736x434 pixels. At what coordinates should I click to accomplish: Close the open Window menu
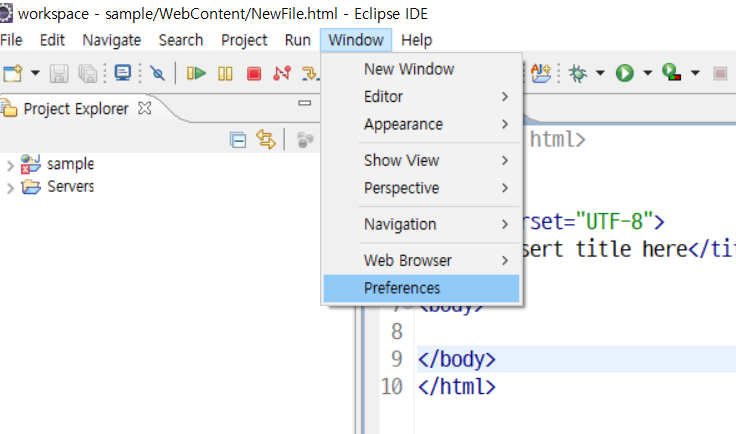pos(356,40)
